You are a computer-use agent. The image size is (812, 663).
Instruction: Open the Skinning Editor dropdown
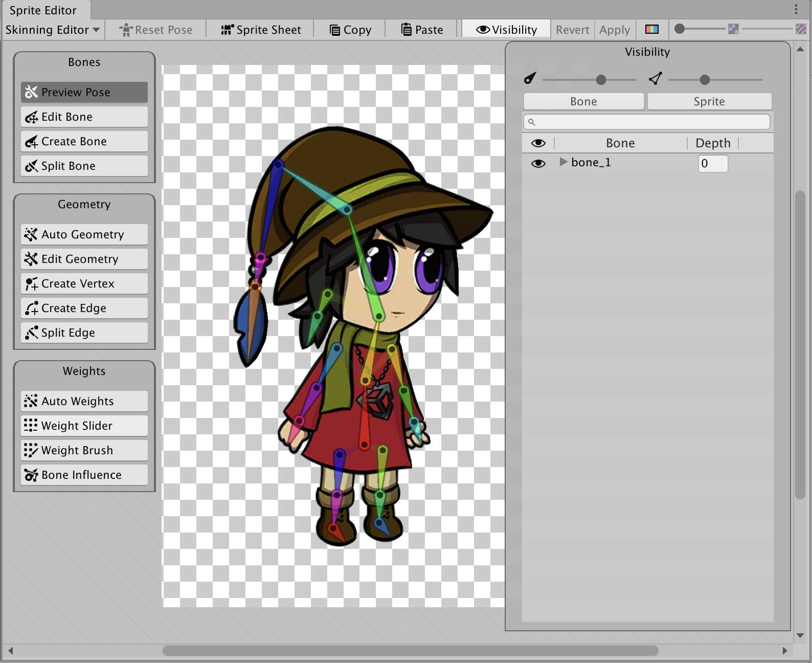click(53, 30)
